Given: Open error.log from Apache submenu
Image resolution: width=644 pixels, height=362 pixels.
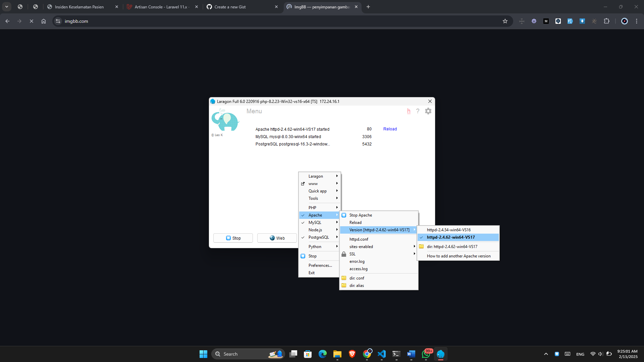Looking at the screenshot, I should (379, 261).
